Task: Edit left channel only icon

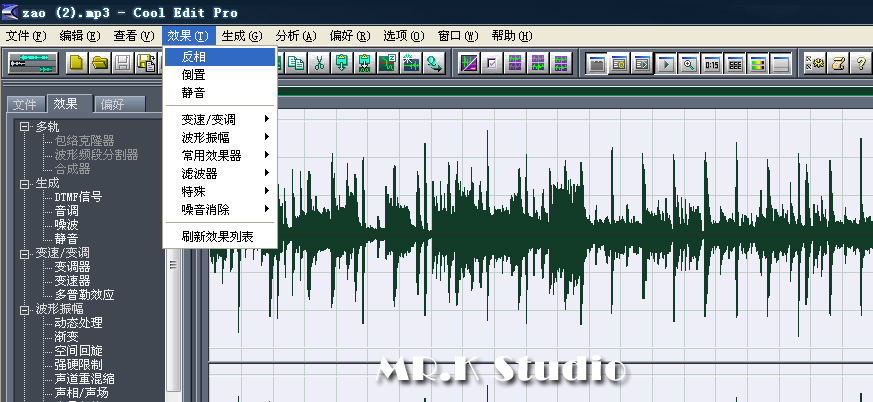Action: click(515, 63)
